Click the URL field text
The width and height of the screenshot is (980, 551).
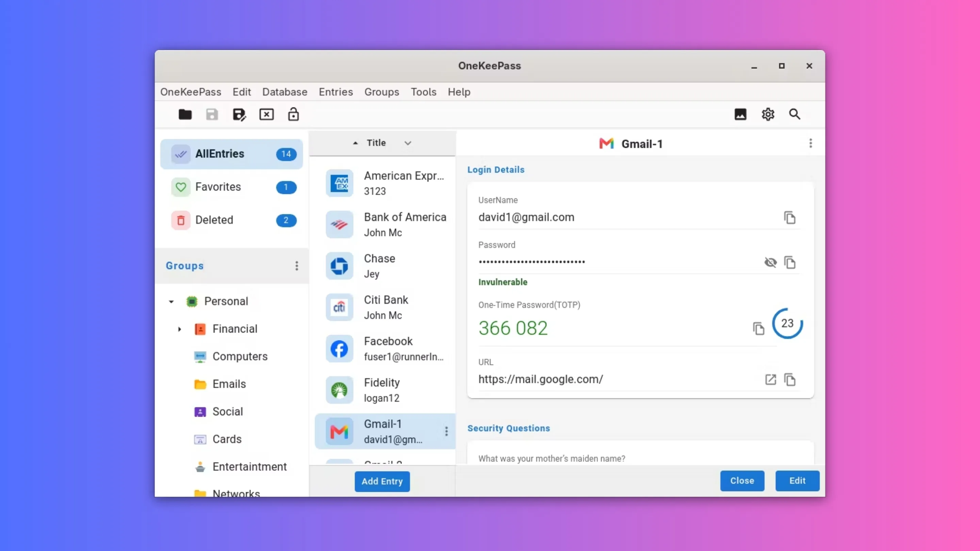pyautogui.click(x=541, y=380)
